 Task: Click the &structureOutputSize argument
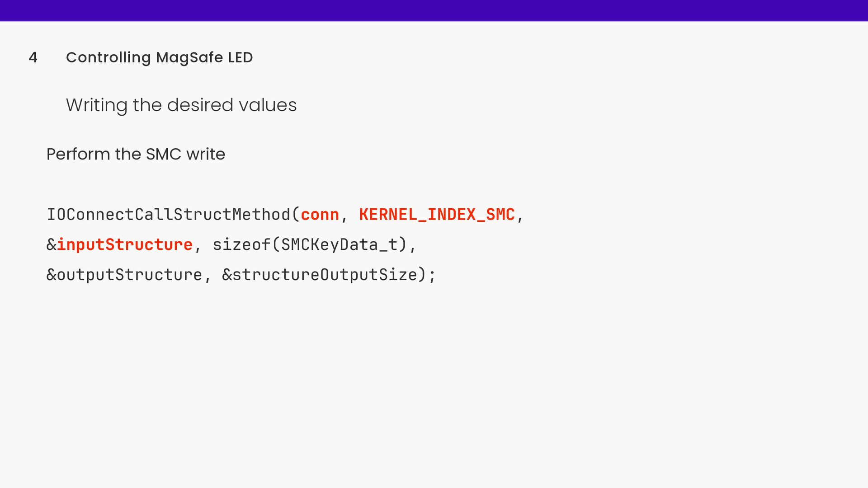coord(320,275)
